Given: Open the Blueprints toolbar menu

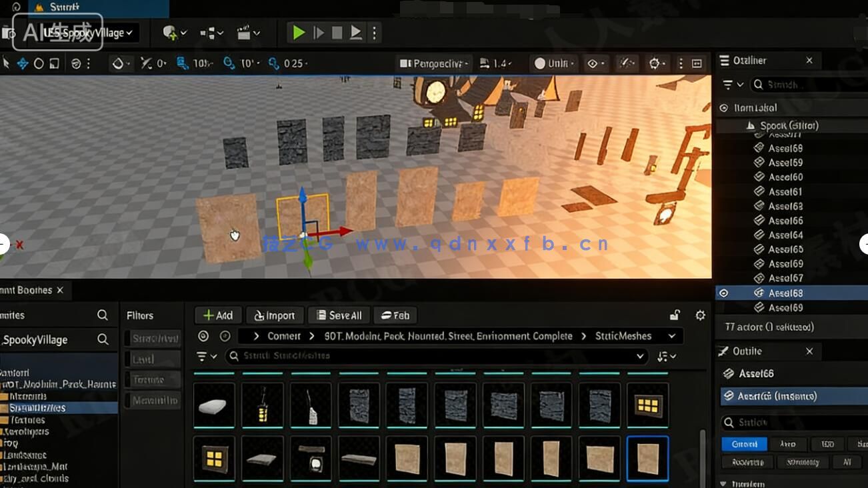Looking at the screenshot, I should [x=209, y=33].
